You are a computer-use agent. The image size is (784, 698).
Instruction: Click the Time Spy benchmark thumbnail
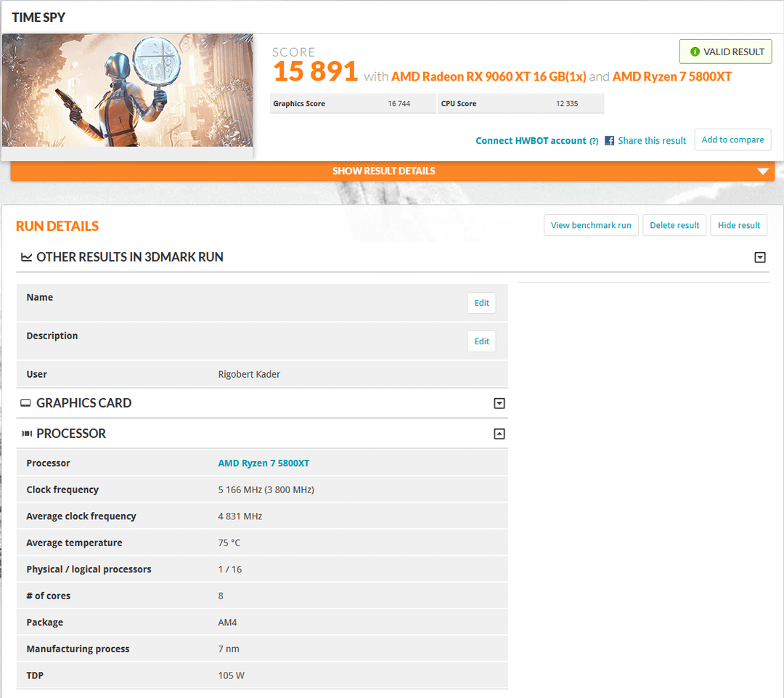(x=128, y=91)
